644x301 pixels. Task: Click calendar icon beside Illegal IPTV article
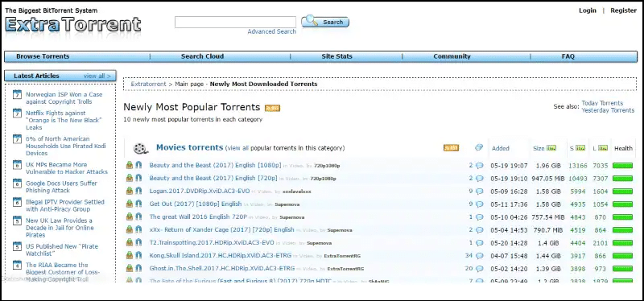[x=17, y=202]
